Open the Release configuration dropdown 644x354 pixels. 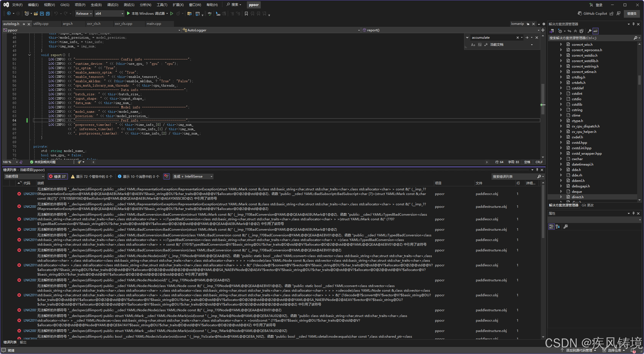pyautogui.click(x=84, y=14)
